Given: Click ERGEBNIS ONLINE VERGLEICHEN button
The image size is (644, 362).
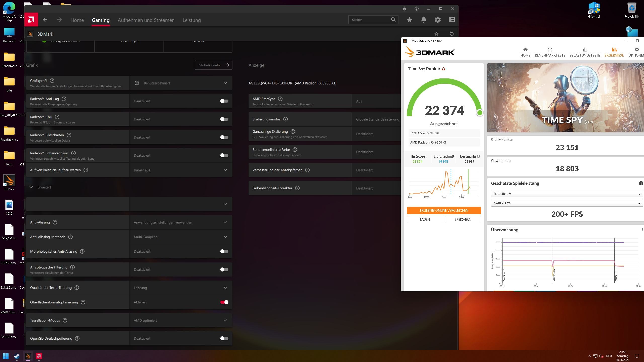Looking at the screenshot, I should 444,210.
